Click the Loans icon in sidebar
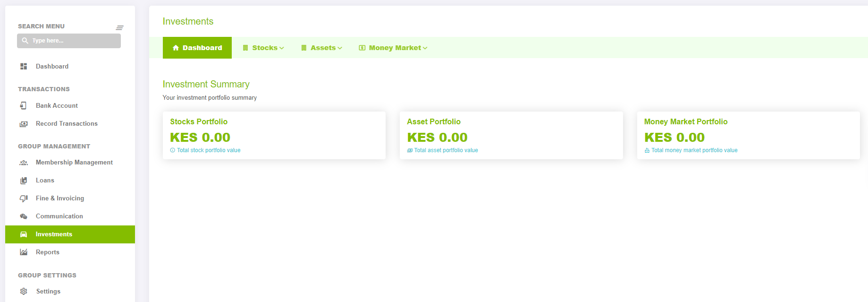The height and width of the screenshot is (302, 868). coord(24,181)
